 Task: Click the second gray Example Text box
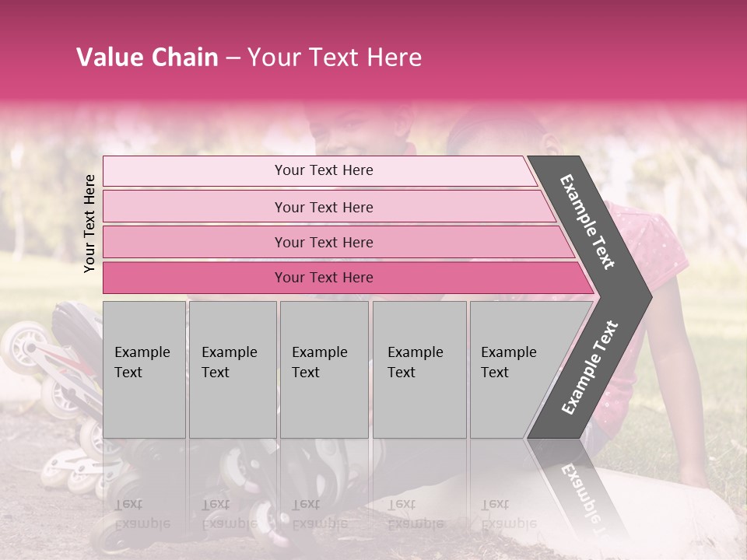click(x=232, y=369)
